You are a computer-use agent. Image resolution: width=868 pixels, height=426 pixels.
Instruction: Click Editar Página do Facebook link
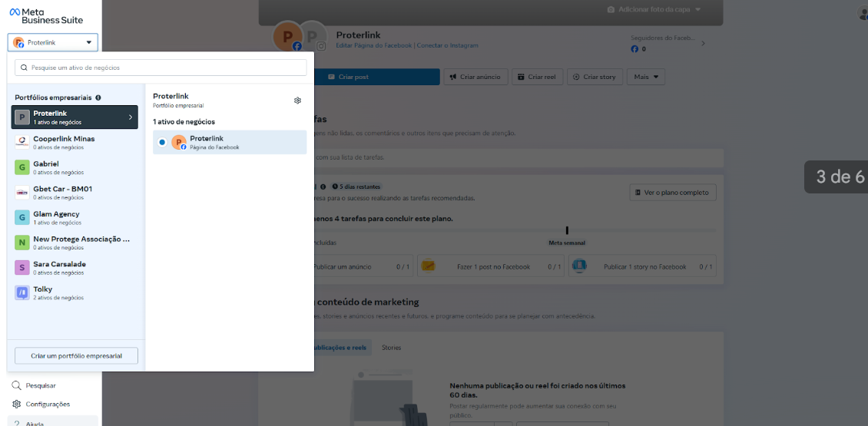click(374, 45)
